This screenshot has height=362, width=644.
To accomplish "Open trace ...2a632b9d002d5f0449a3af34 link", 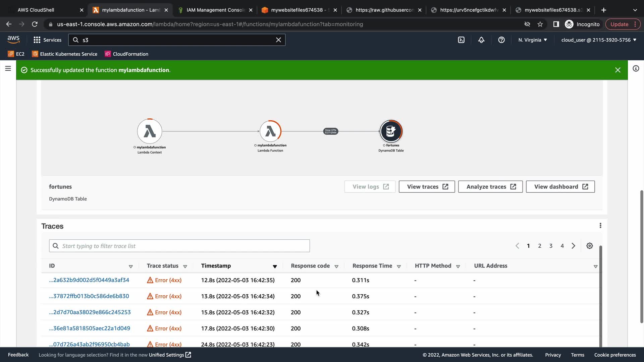I will [x=89, y=280].
